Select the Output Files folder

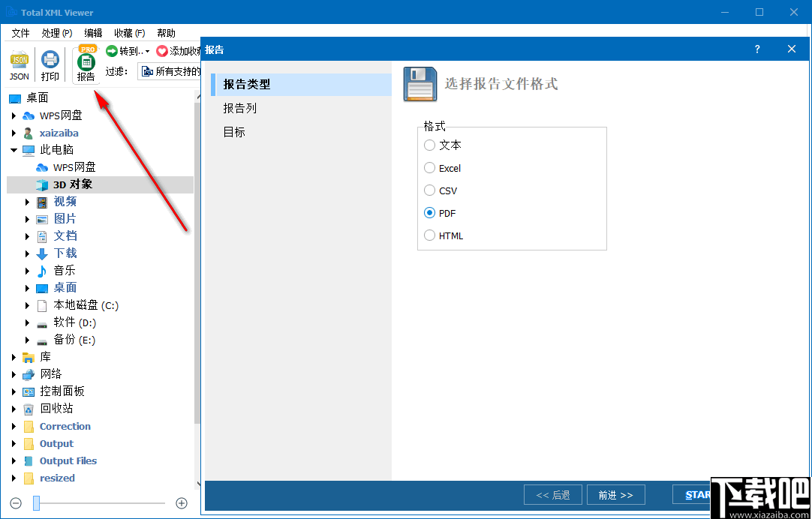pyautogui.click(x=68, y=460)
